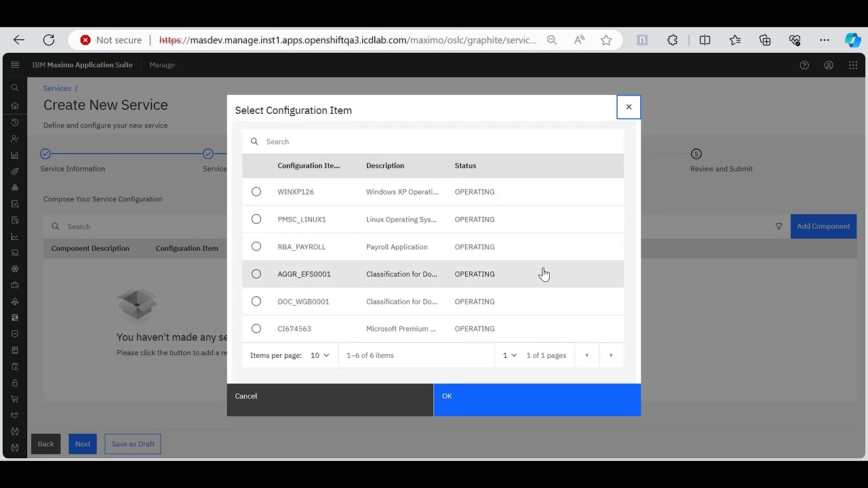The image size is (868, 488).
Task: Click the Read aloud icon
Action: 579,40
